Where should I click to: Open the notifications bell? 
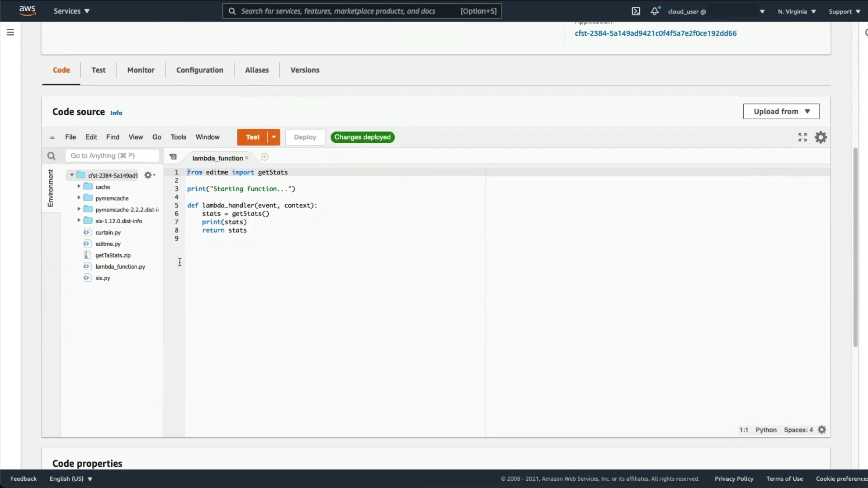[655, 11]
